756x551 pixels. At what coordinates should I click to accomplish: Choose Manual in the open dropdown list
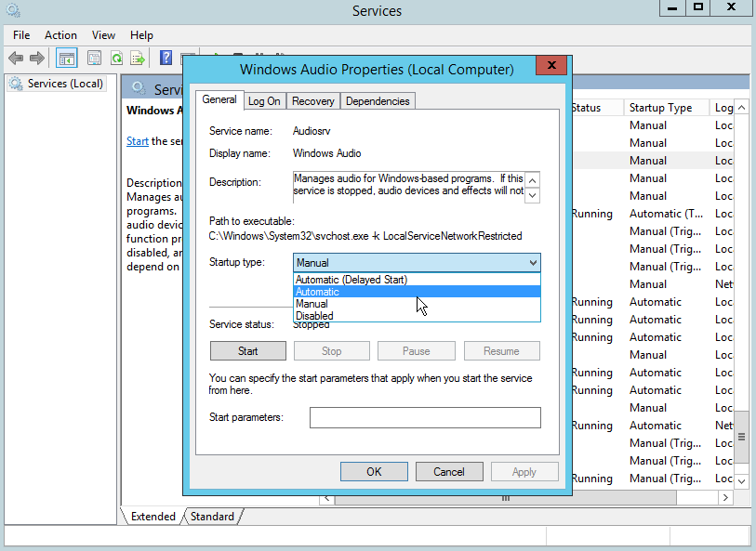click(x=417, y=304)
